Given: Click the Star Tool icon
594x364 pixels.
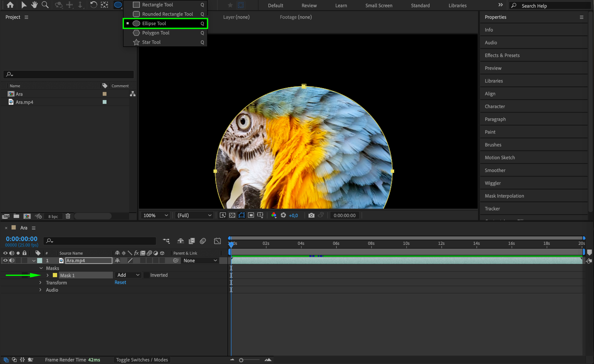Looking at the screenshot, I should tap(136, 42).
